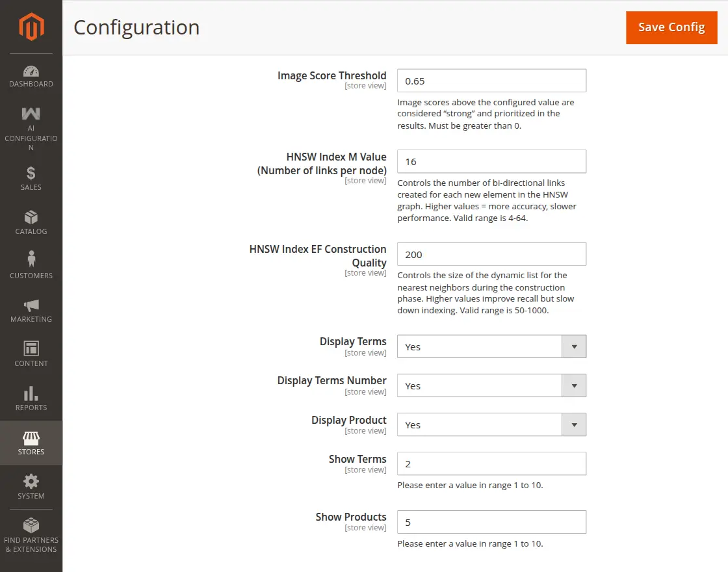This screenshot has width=728, height=572.
Task: Click the Magento logo in the sidebar
Action: click(x=31, y=26)
